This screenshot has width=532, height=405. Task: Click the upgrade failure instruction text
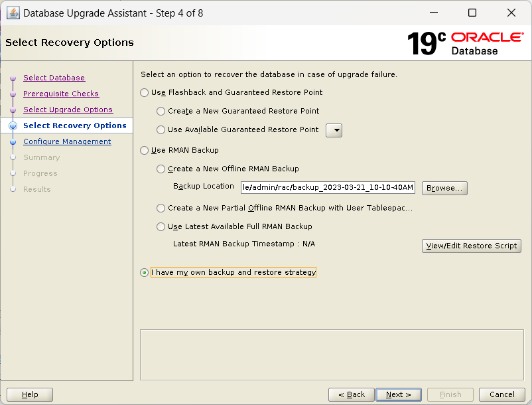269,74
